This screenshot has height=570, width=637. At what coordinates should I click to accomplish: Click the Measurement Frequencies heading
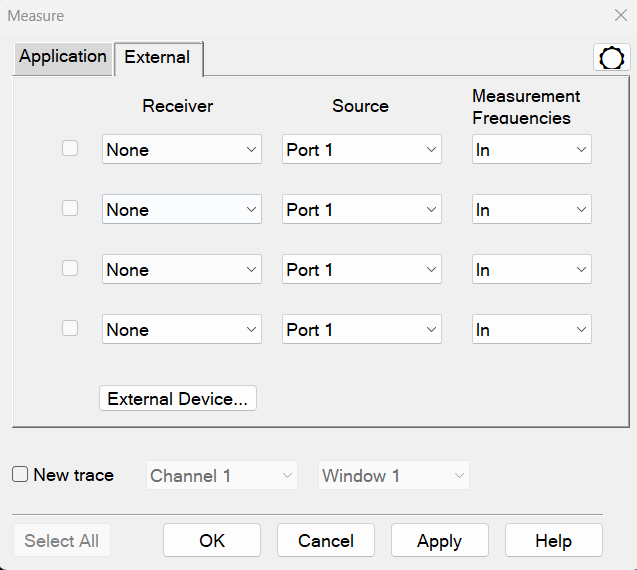526,107
